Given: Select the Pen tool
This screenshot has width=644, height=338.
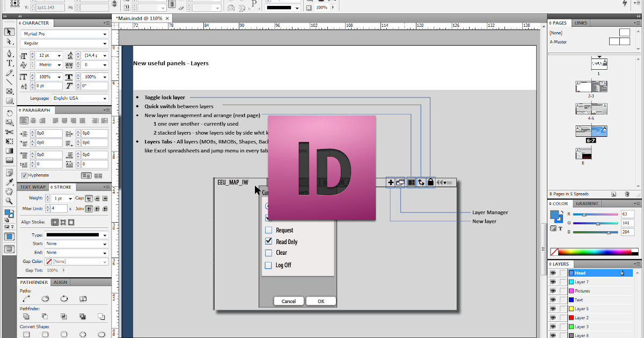Looking at the screenshot, I should (x=9, y=54).
